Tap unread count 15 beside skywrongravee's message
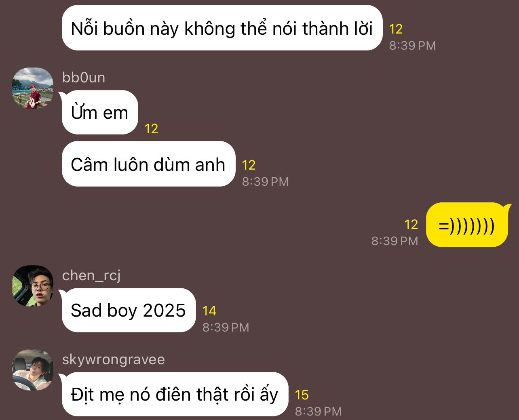The image size is (519, 420). pos(302,395)
